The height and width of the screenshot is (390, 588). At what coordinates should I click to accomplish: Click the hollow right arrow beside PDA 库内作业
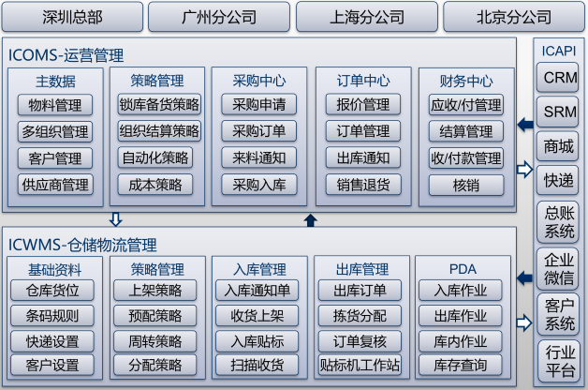pyautogui.click(x=525, y=323)
